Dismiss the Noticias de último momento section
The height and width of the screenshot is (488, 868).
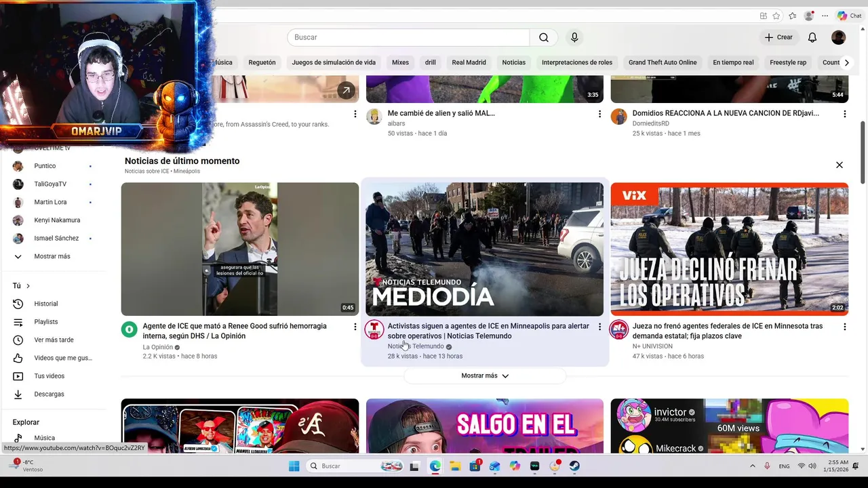click(x=840, y=165)
